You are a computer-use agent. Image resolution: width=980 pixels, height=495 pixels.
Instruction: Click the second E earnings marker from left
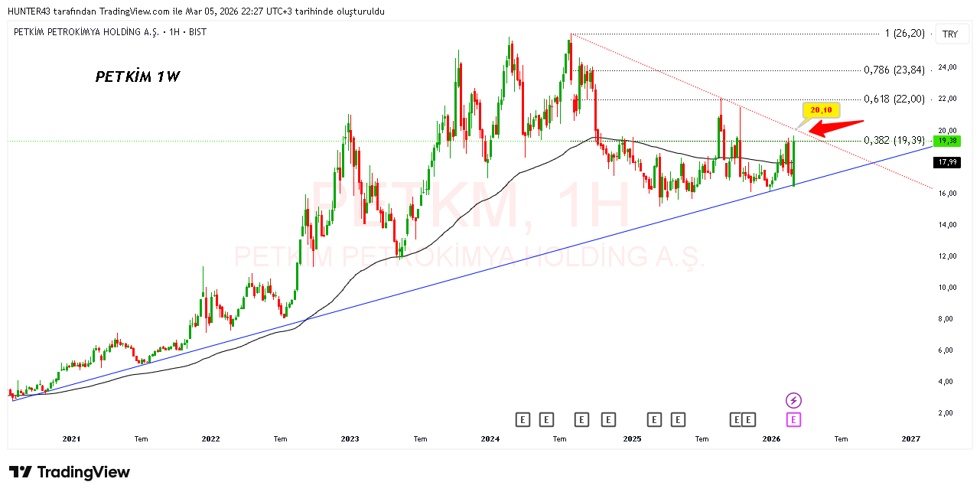coord(546,419)
